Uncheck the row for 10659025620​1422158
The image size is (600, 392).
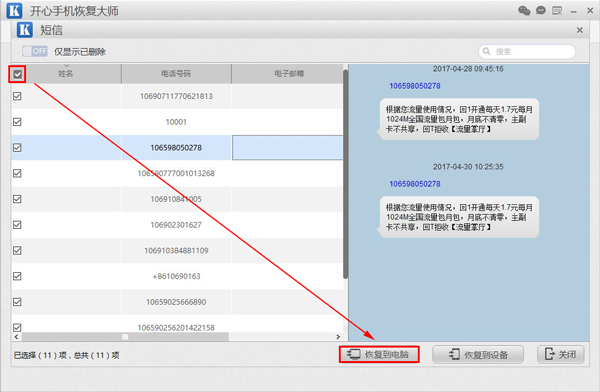click(x=17, y=327)
